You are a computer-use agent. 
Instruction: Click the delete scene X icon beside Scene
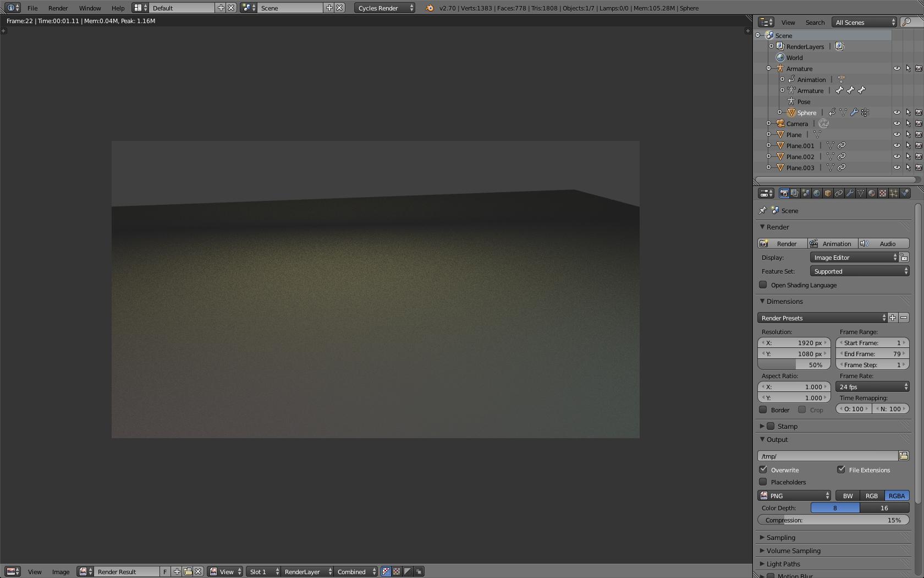(340, 8)
